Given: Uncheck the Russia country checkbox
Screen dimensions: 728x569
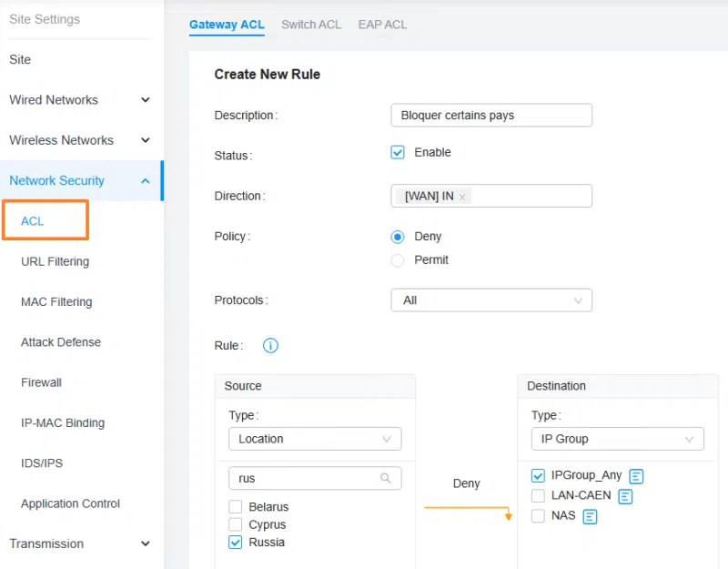Looking at the screenshot, I should [x=234, y=541].
